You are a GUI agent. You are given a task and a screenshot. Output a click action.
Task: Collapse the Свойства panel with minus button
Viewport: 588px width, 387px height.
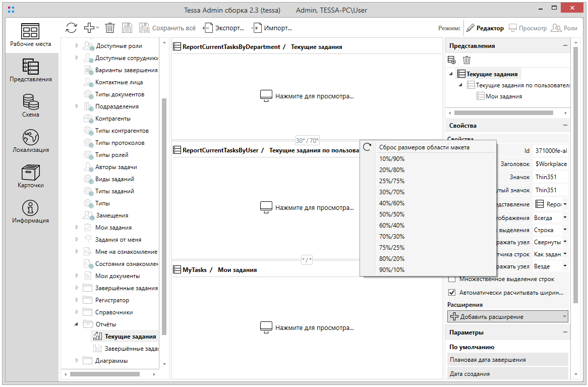pos(565,125)
